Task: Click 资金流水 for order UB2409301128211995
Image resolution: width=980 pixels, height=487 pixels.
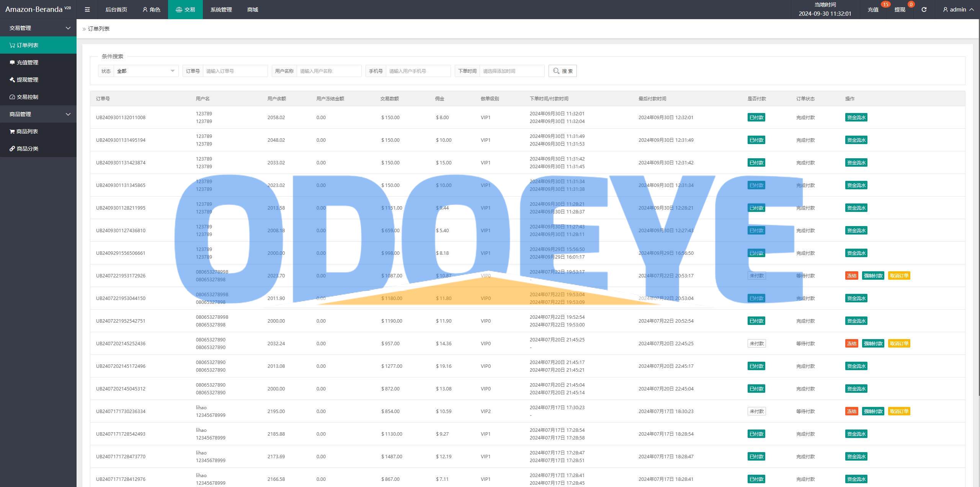Action: pos(856,208)
